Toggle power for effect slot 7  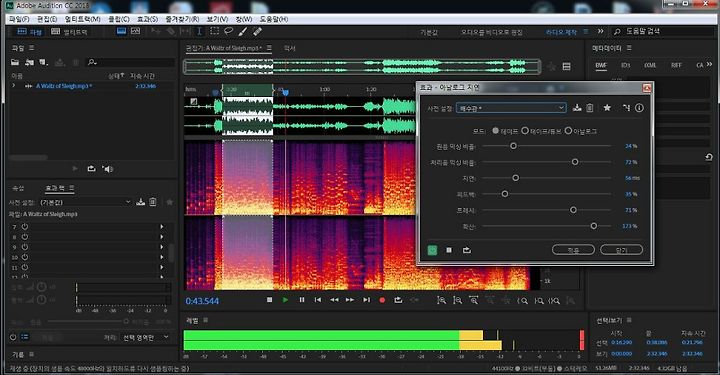coord(25,227)
